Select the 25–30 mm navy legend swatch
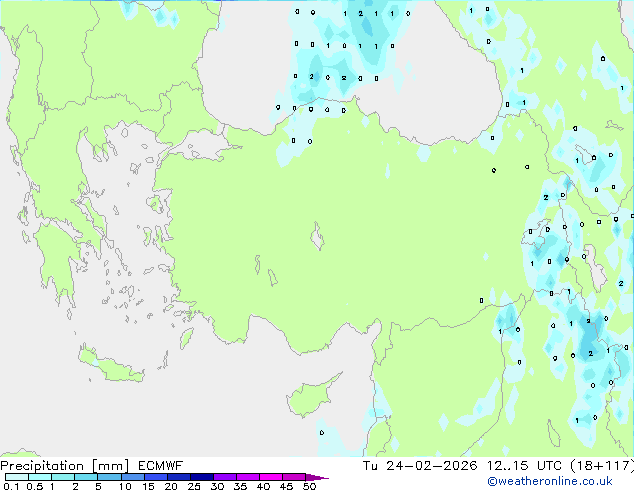This screenshot has width=634, height=490. click(x=202, y=477)
